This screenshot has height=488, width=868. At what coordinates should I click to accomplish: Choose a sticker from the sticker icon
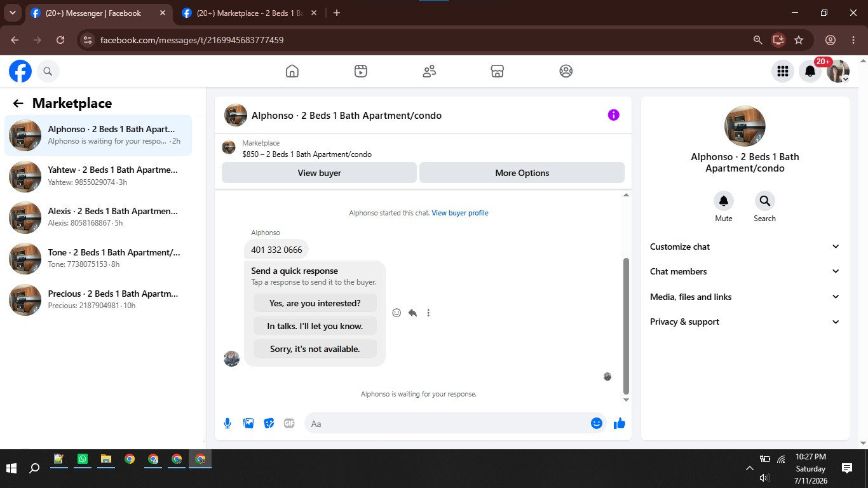point(269,423)
